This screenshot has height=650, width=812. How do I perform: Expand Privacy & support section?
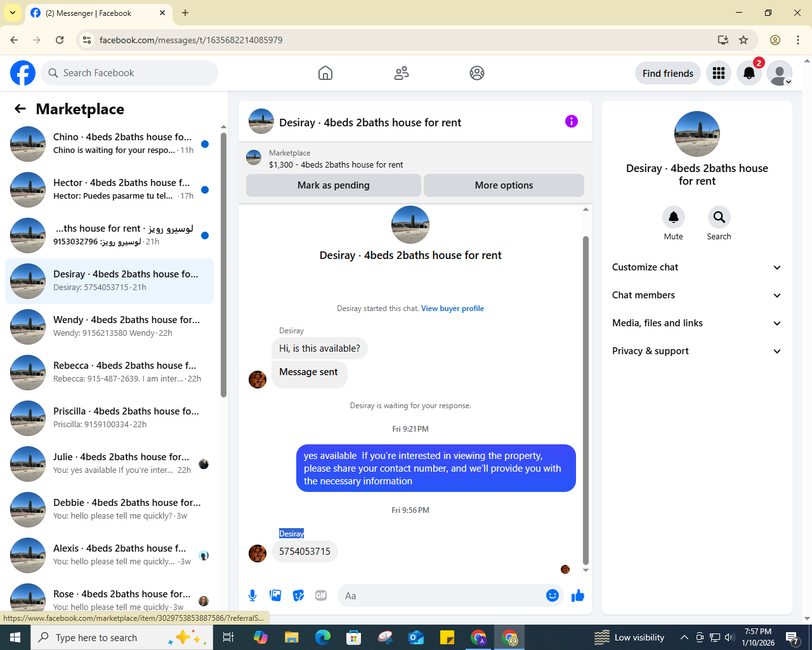pyautogui.click(x=697, y=351)
